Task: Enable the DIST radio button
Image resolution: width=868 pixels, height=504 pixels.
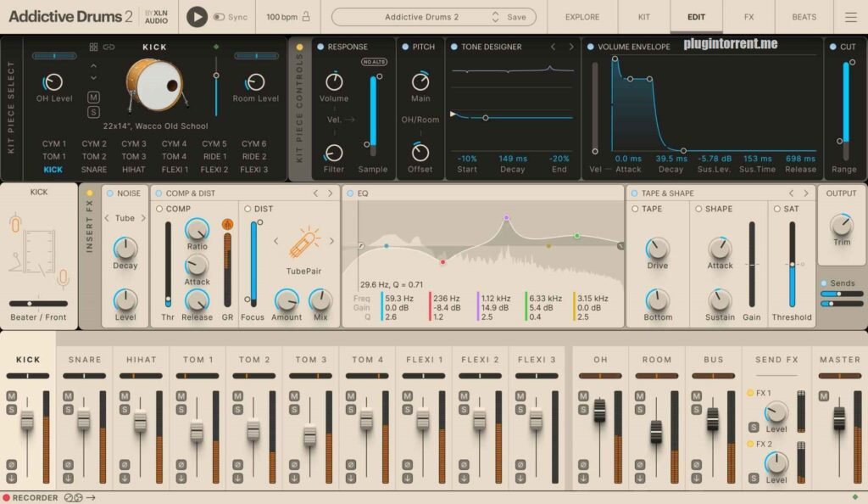Action: tap(248, 209)
